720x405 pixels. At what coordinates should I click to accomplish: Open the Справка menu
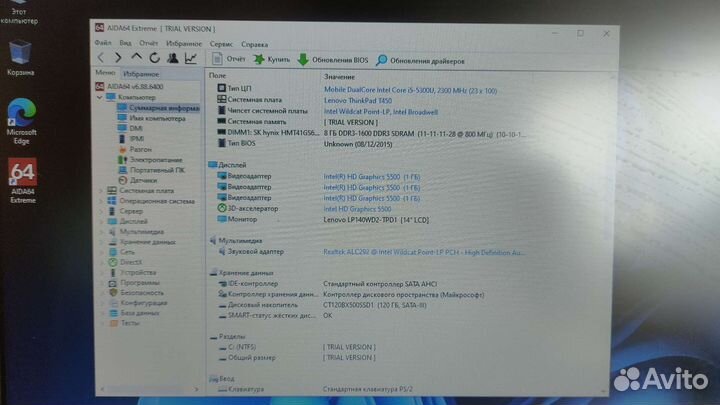(254, 45)
